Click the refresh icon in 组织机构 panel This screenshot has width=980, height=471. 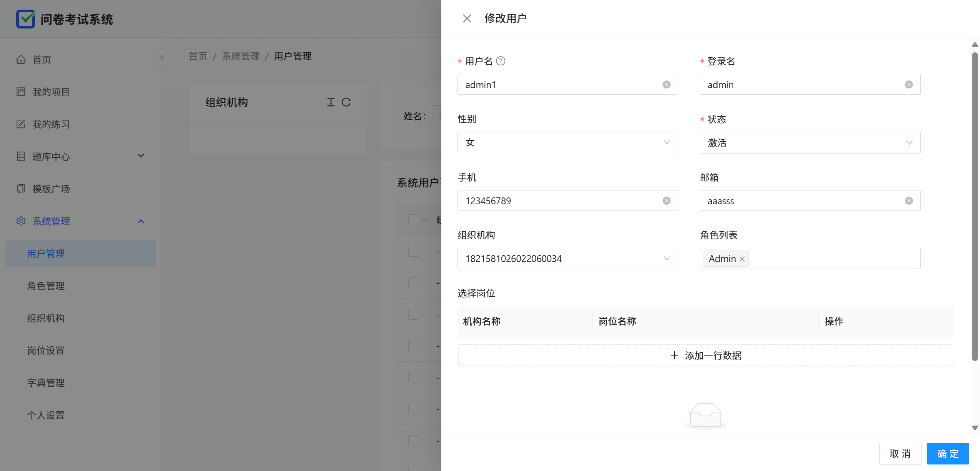[346, 102]
